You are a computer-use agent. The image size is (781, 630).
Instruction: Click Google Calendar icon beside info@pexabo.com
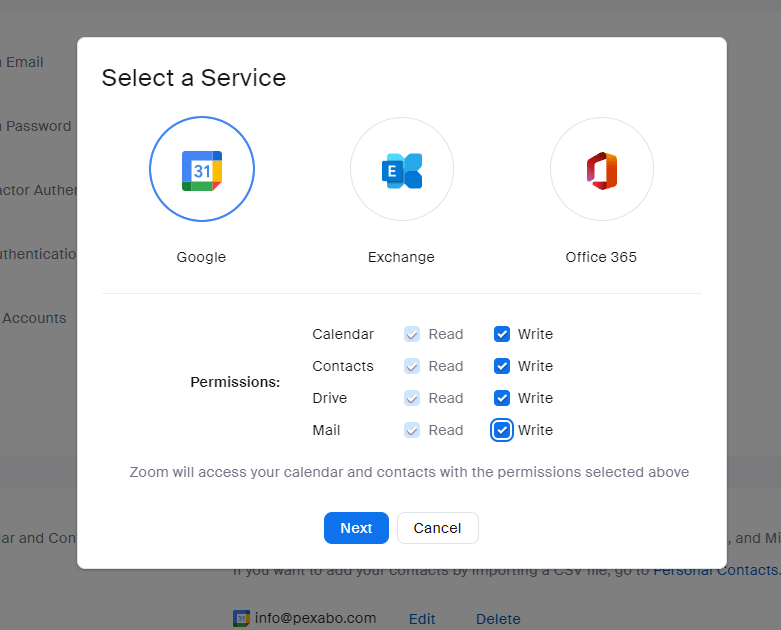[241, 618]
